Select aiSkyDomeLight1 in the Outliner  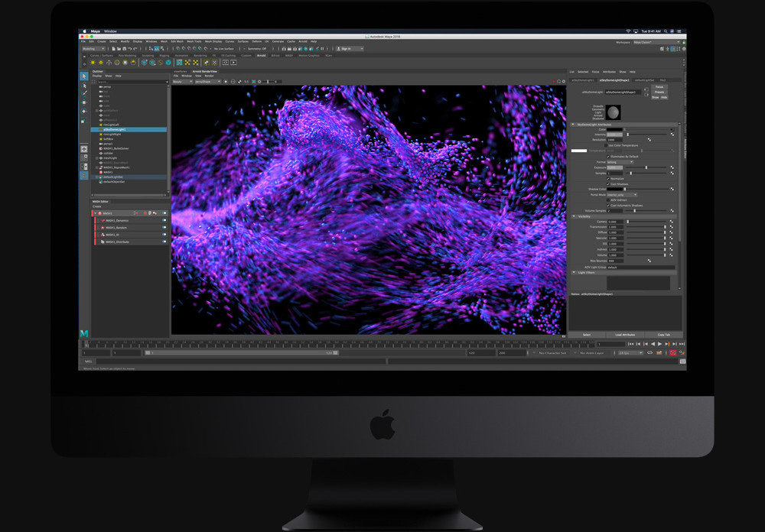pyautogui.click(x=126, y=128)
